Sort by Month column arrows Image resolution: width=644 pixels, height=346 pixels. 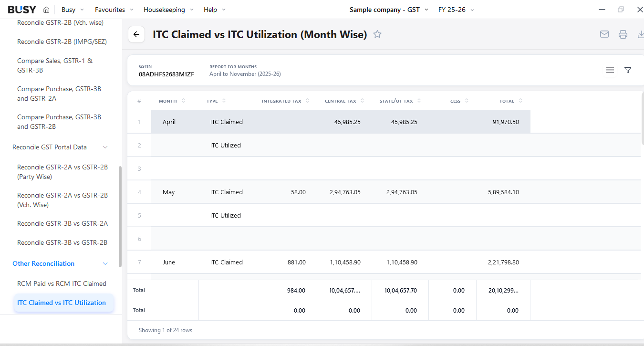[183, 101]
